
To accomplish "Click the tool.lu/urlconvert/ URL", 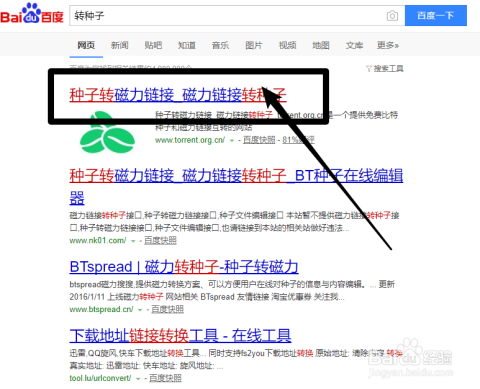I will coord(100,378).
